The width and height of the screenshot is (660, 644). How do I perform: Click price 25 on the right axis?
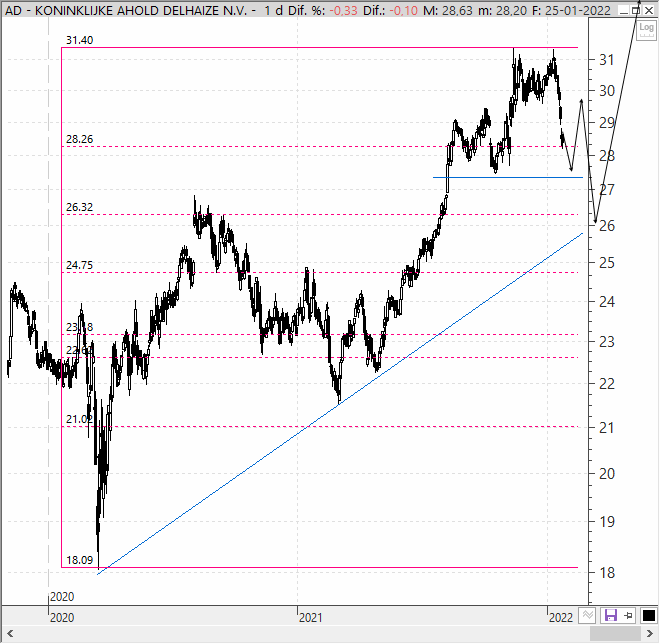coord(607,263)
